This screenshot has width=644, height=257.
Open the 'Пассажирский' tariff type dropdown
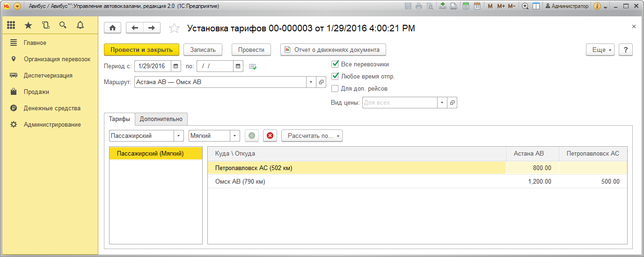click(178, 136)
